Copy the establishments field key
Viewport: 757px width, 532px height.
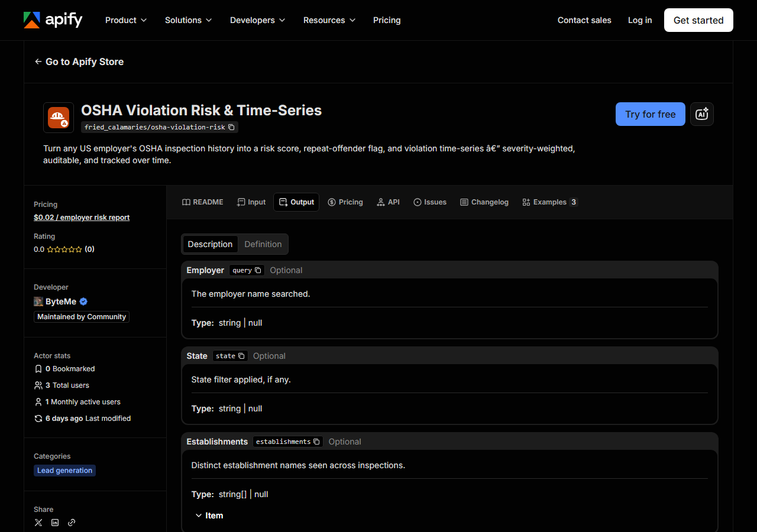(316, 442)
